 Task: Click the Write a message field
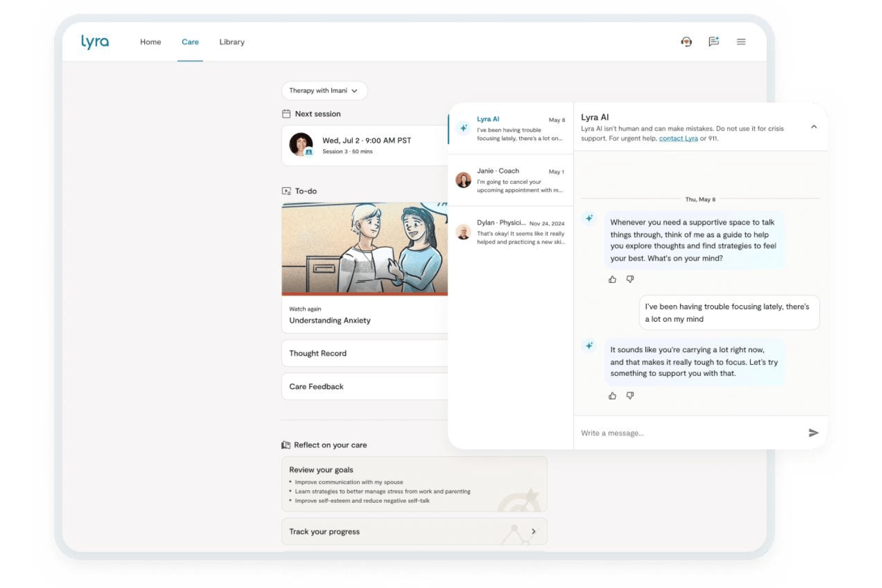point(691,433)
